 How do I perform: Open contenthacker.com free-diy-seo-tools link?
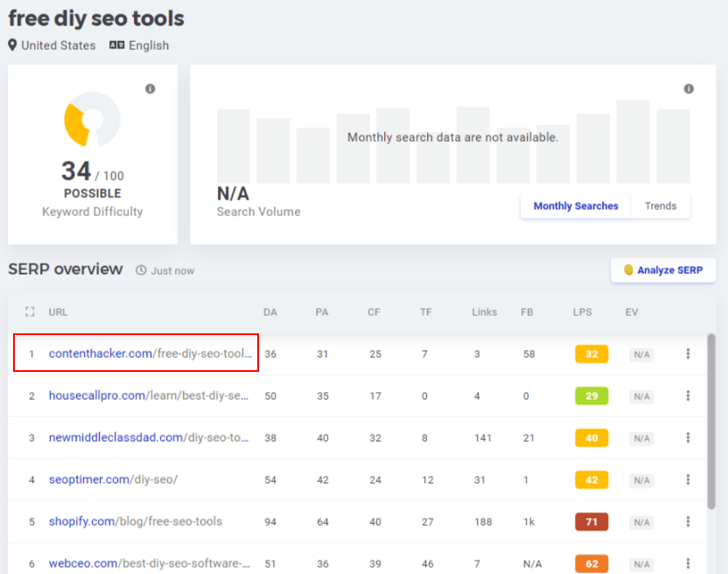click(150, 353)
